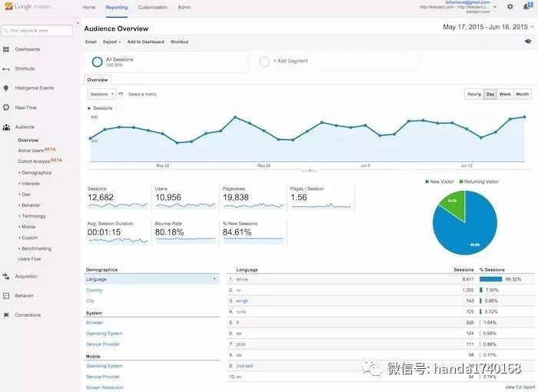
Task: Focus the Find reports search field
Action: (37, 31)
